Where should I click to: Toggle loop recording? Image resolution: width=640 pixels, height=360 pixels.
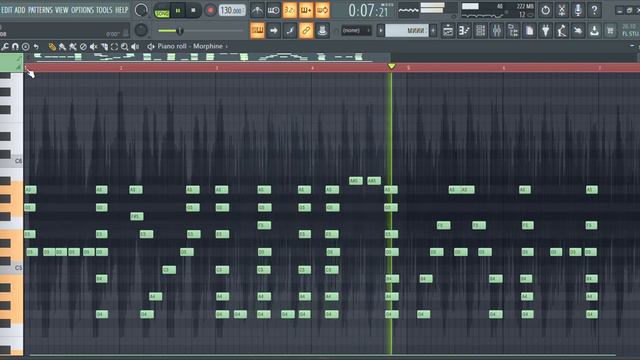pyautogui.click(x=322, y=10)
